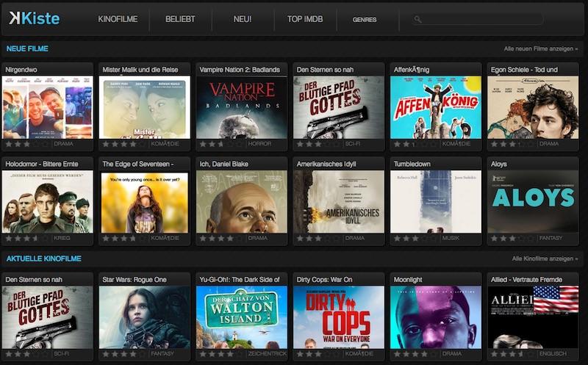Open TOP IMDB listing

click(x=305, y=19)
